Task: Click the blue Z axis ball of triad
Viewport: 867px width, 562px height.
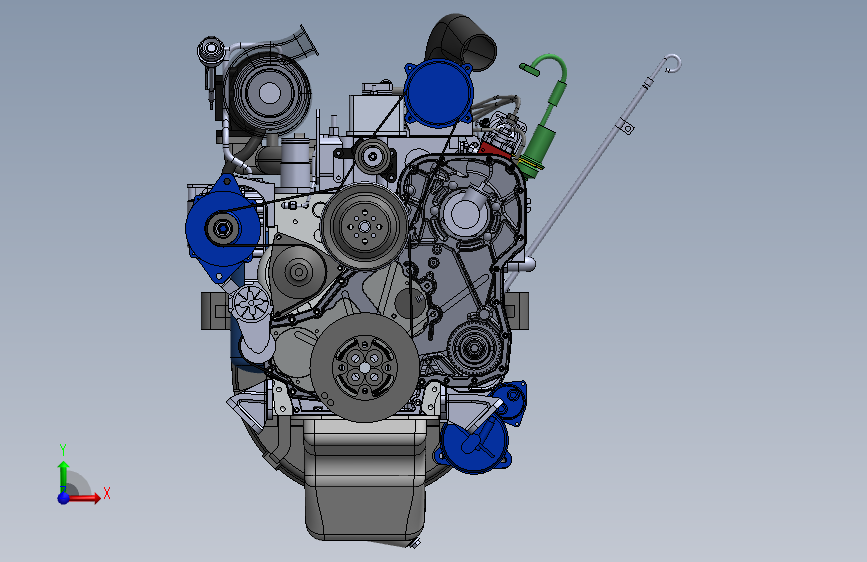Action: 63,498
